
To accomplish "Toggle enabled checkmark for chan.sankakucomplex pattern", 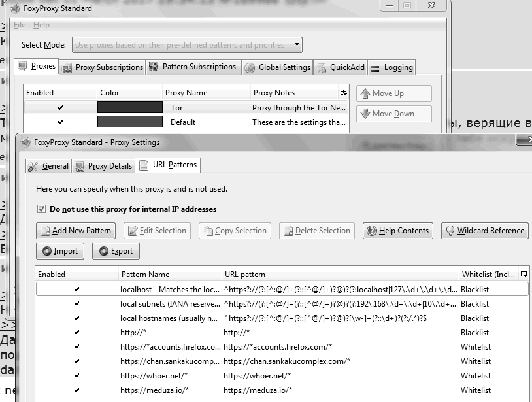I will (76, 361).
